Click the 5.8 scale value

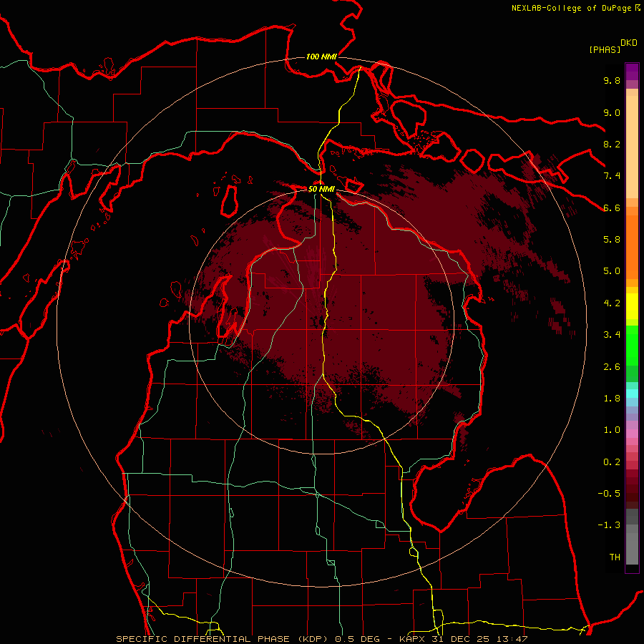tap(612, 240)
